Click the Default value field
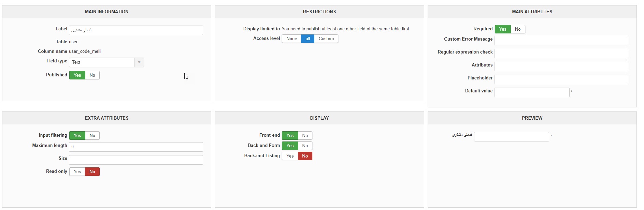Viewport: 644px width, 210px height. pyautogui.click(x=532, y=92)
